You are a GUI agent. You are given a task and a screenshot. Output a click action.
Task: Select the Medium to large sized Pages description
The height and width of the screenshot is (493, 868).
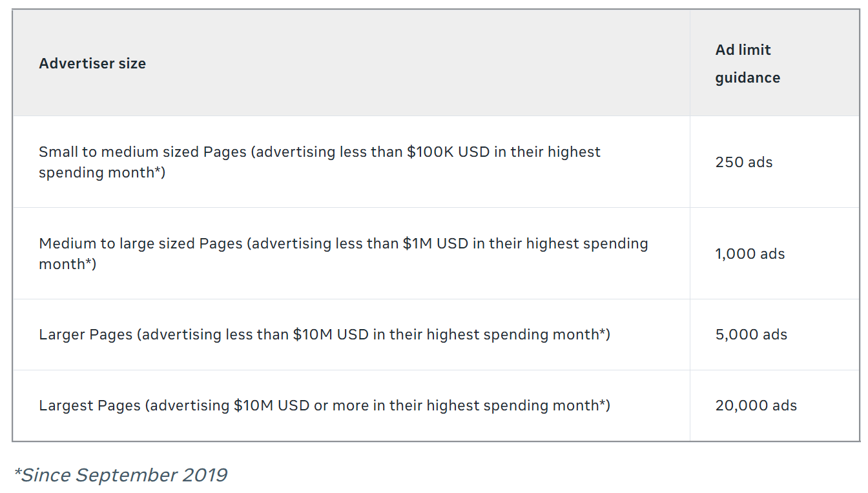coord(344,254)
